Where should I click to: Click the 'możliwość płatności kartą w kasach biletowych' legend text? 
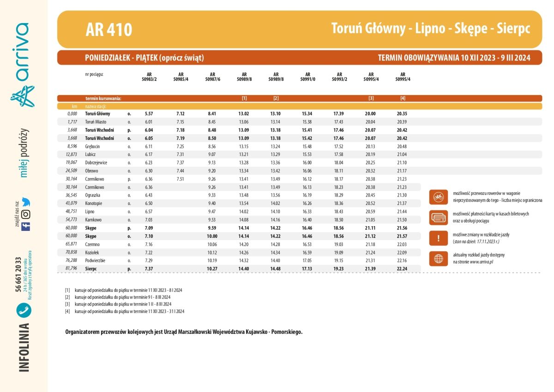[491, 214]
